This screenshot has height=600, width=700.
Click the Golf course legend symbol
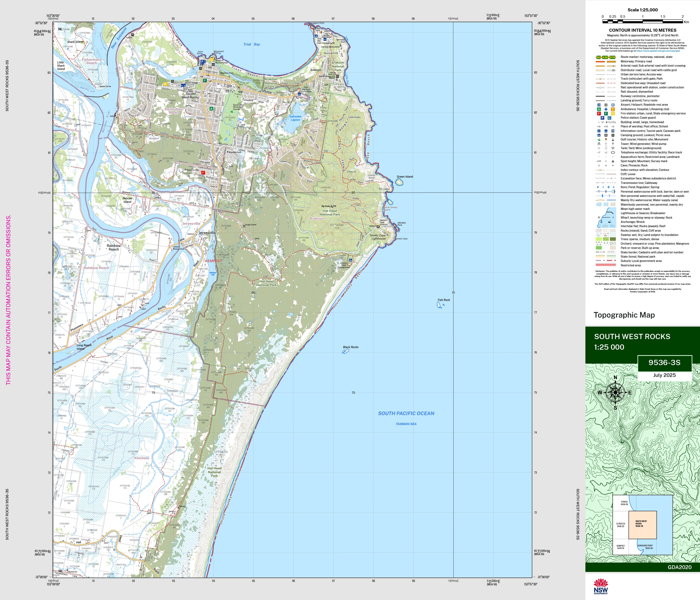pos(599,140)
